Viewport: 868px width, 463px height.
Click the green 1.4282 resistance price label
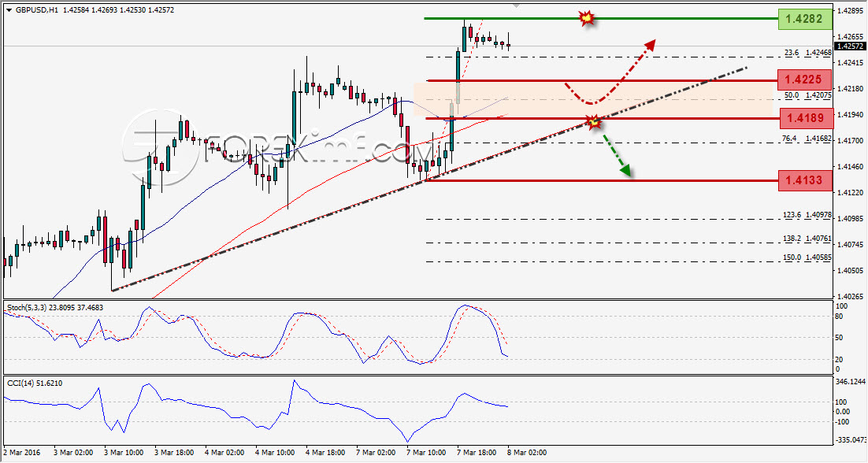pyautogui.click(x=805, y=19)
